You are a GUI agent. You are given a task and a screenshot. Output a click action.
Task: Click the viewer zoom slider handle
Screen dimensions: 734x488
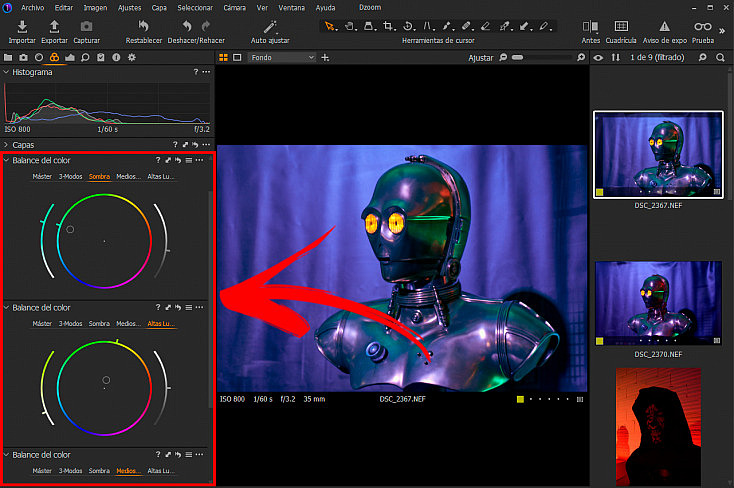coord(517,57)
